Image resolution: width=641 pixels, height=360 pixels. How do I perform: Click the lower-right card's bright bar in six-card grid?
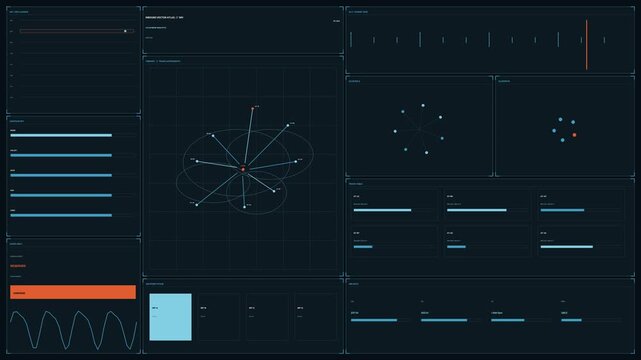pos(567,247)
